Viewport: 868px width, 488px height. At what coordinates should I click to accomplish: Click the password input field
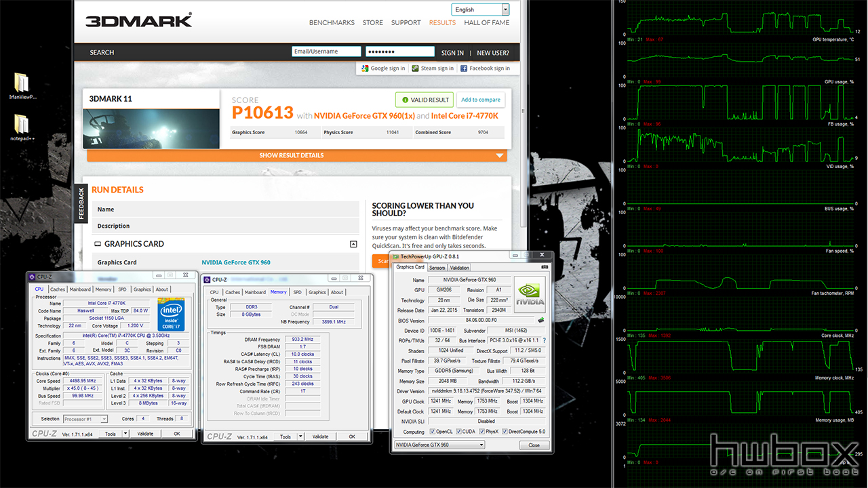tap(400, 52)
